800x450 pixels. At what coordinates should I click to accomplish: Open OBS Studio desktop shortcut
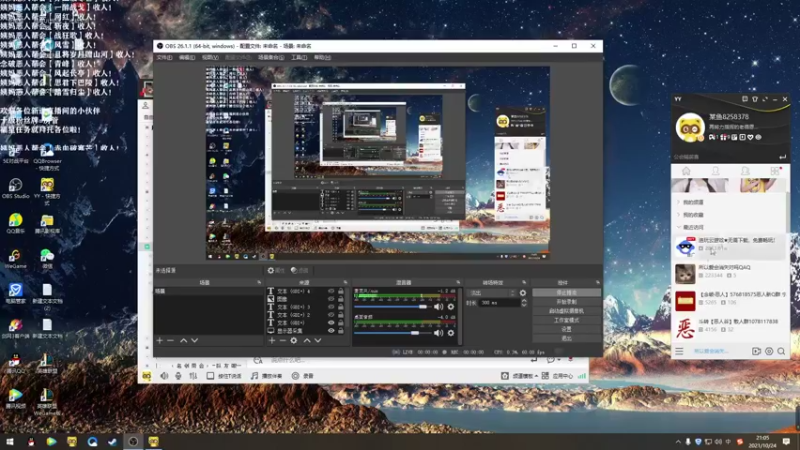click(15, 188)
